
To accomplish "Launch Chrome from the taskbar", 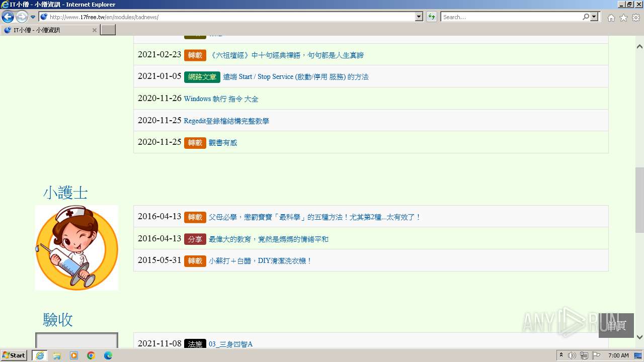I will (x=91, y=355).
